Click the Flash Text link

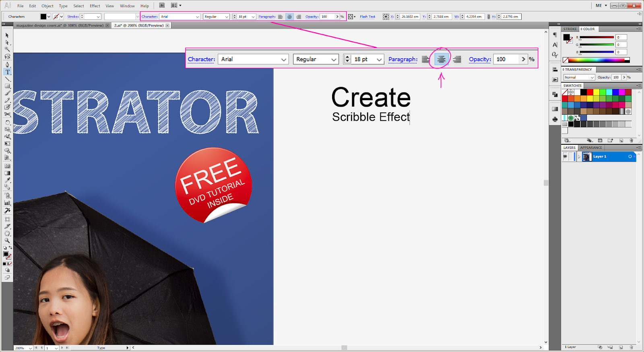(x=367, y=17)
